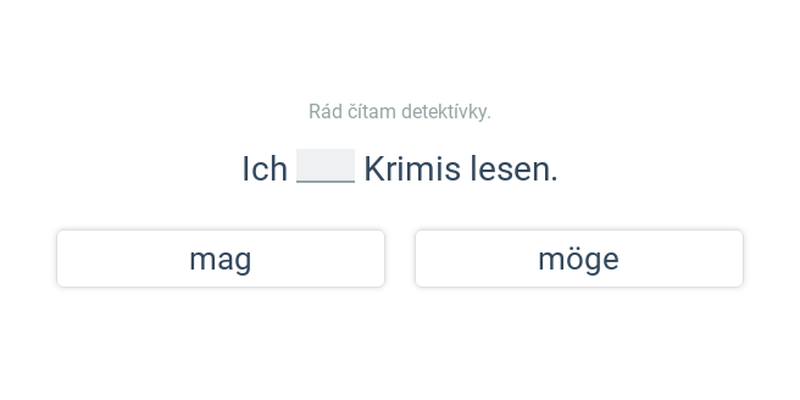Choose the answer "mag"
This screenshot has width=800, height=400.
click(x=220, y=259)
